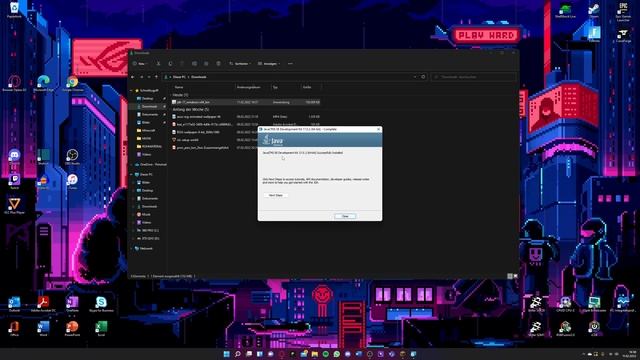Open the Word desktop icon
The width and height of the screenshot is (640, 360).
43,328
